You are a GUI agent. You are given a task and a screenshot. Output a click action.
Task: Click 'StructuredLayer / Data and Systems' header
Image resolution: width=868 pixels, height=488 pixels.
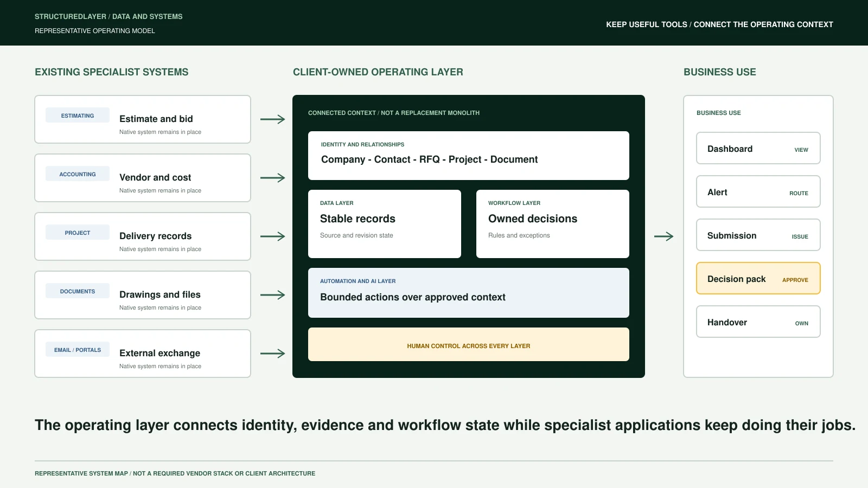[x=108, y=17]
